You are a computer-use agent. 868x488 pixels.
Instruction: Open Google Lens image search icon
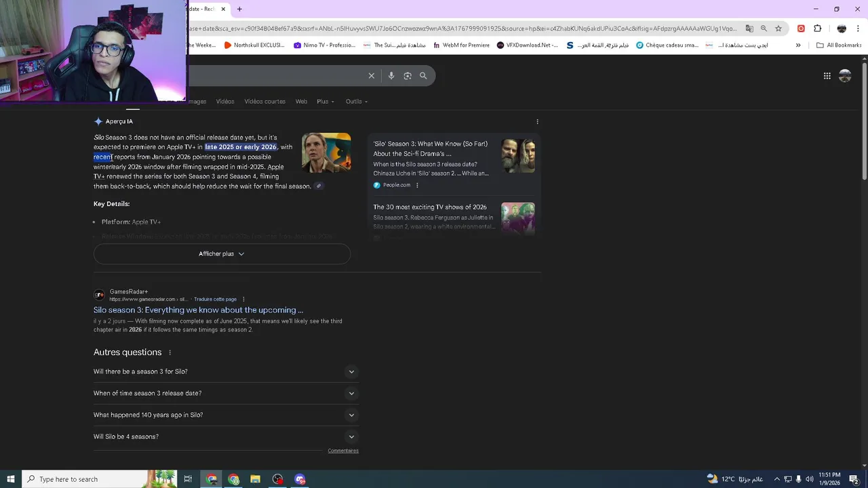pyautogui.click(x=408, y=76)
